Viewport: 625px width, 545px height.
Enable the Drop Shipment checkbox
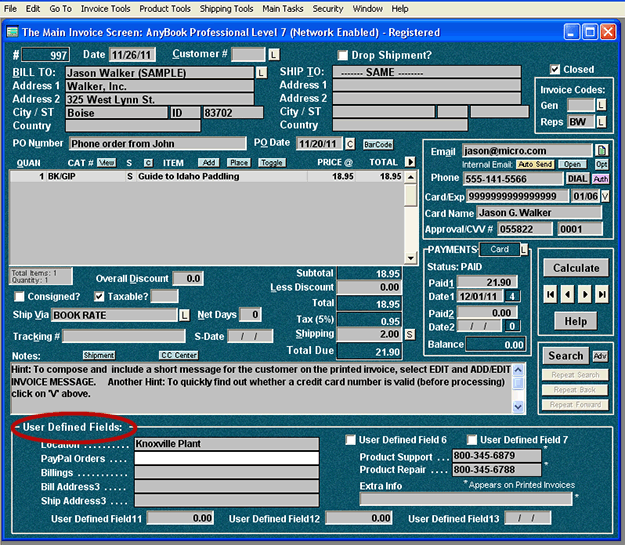[x=343, y=55]
